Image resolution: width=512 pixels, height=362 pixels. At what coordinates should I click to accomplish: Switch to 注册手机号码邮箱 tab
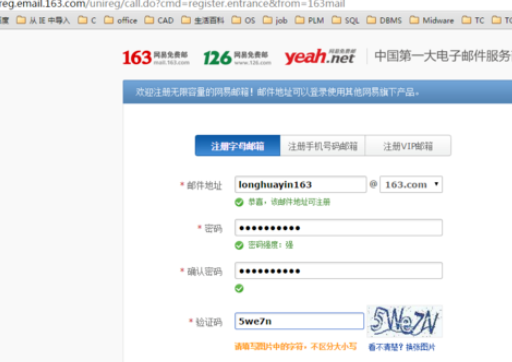(x=323, y=146)
